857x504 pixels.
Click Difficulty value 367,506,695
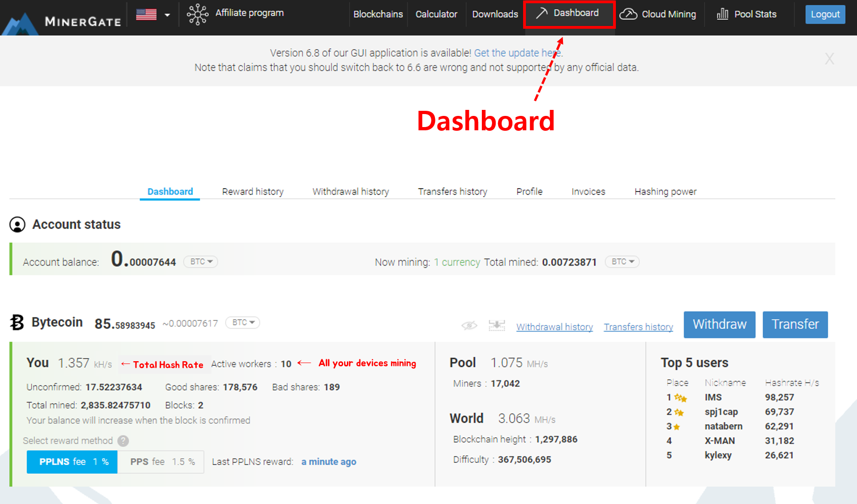524,459
